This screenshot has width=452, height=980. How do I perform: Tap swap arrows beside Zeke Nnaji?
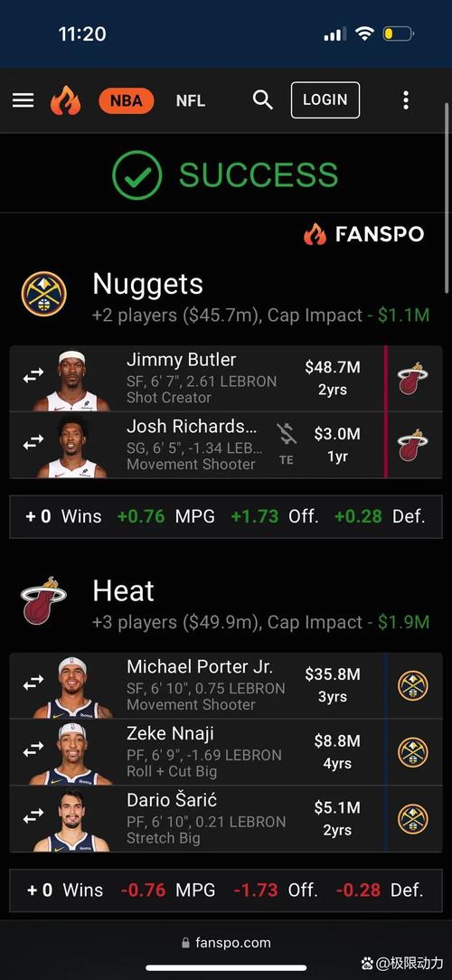pyautogui.click(x=33, y=749)
